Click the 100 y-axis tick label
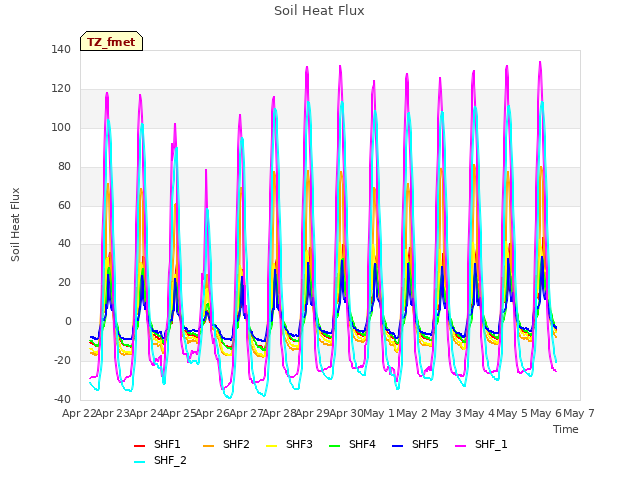The image size is (640, 480). (x=61, y=127)
